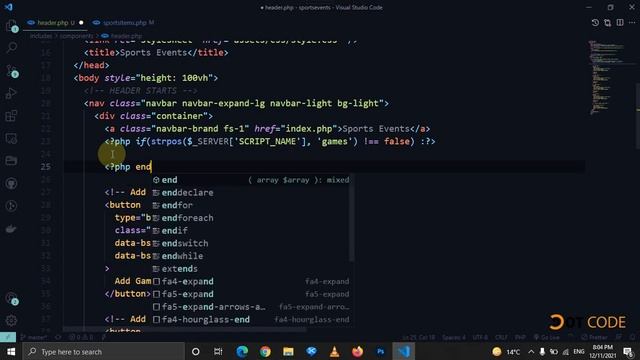Select the 'extends' suggestion
Image resolution: width=640 pixels, height=360 pixels.
[251, 269]
